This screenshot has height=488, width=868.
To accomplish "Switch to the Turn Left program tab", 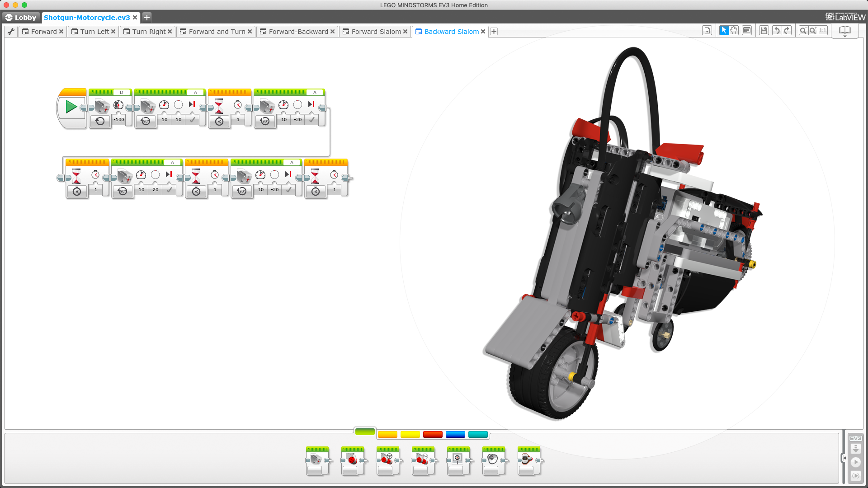I will click(x=94, y=31).
